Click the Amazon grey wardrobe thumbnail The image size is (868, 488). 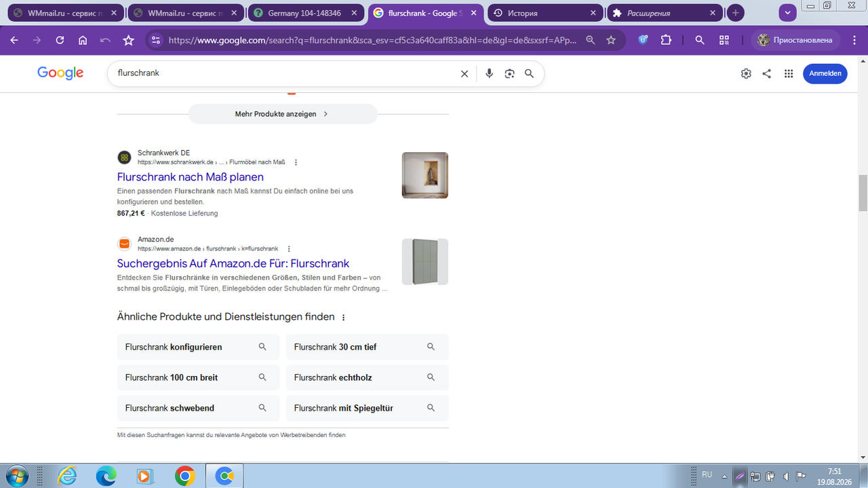425,261
